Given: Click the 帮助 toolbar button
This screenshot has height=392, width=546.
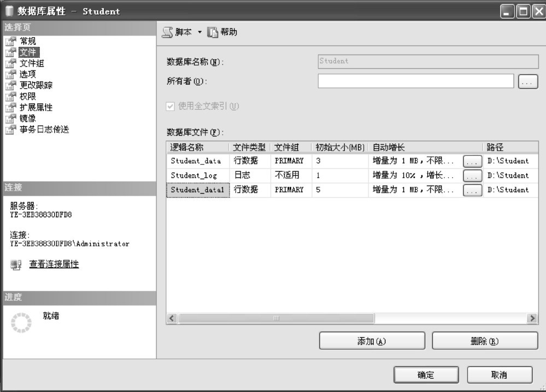Looking at the screenshot, I should coord(222,32).
